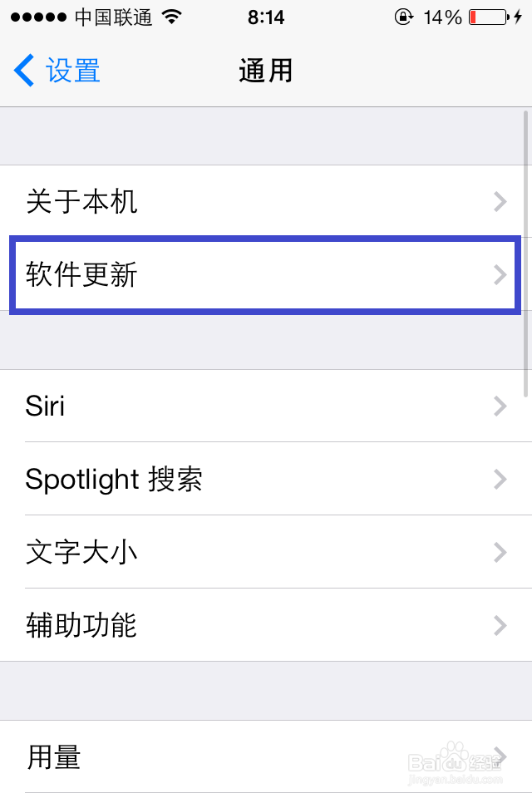The image size is (532, 798).
Task: Open the 文字大小 disclosure arrow
Action: pyautogui.click(x=500, y=553)
